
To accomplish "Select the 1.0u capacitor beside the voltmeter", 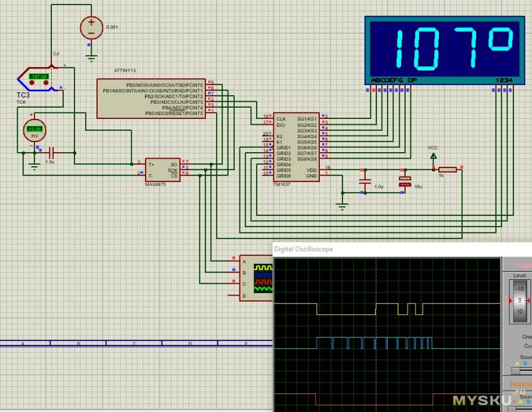I will pos(51,153).
